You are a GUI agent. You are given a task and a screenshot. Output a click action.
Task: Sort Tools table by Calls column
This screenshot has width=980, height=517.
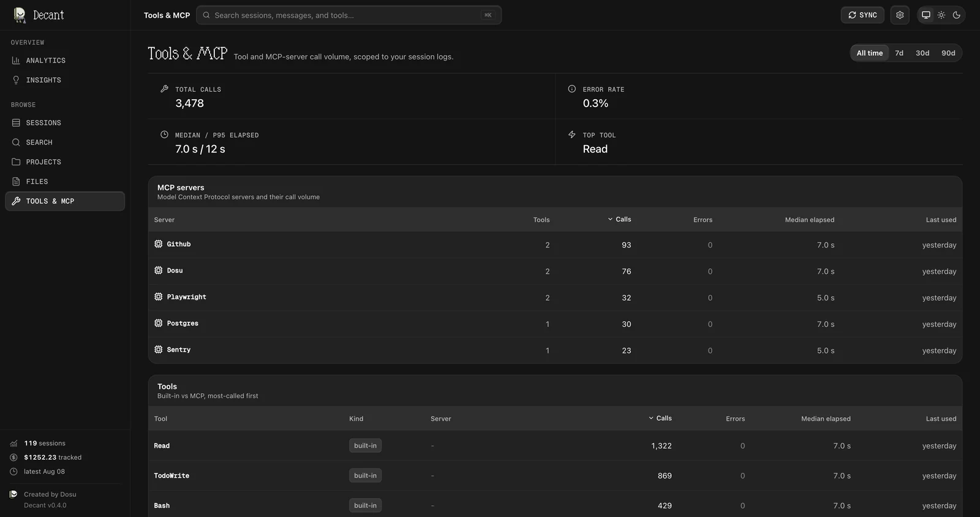660,418
